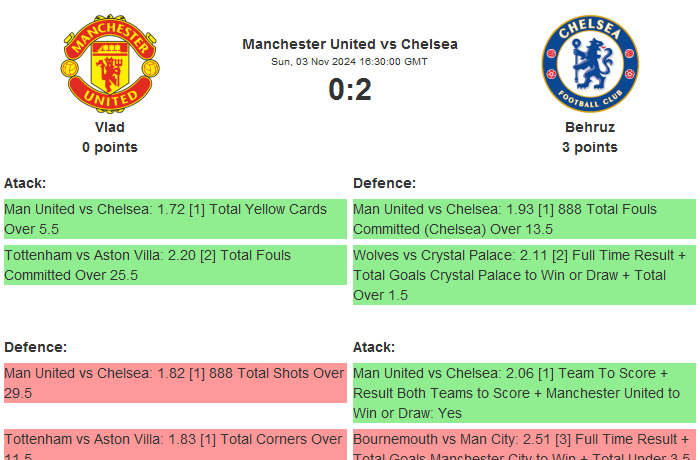Click the Chelsea Football Club crest

pyautogui.click(x=589, y=63)
